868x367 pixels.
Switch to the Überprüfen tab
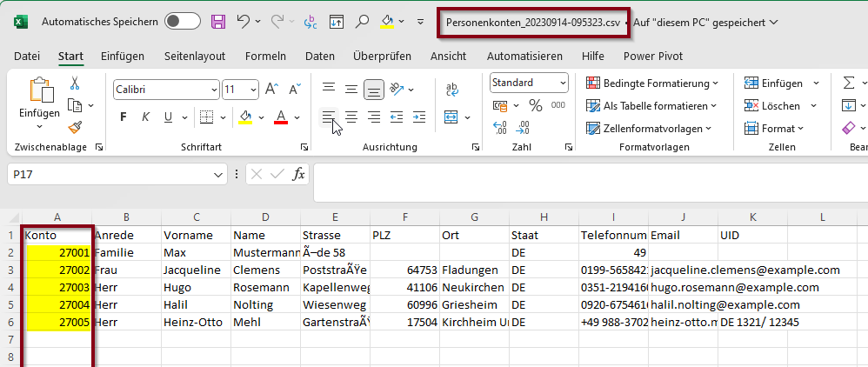coord(382,56)
